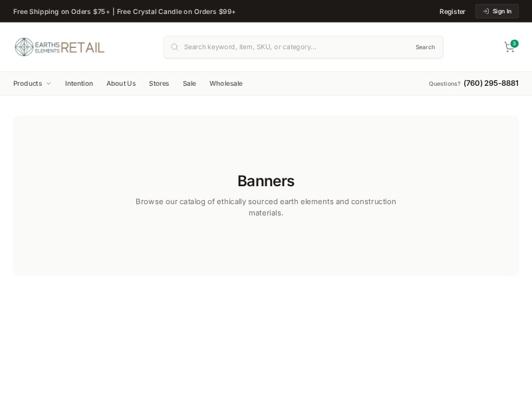Select Wholesale from the navigation
Image resolution: width=532 pixels, height=399 pixels.
[x=225, y=84]
